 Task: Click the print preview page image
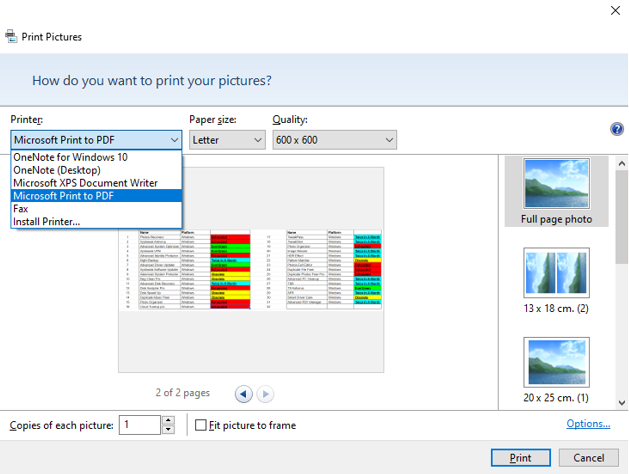point(251,270)
